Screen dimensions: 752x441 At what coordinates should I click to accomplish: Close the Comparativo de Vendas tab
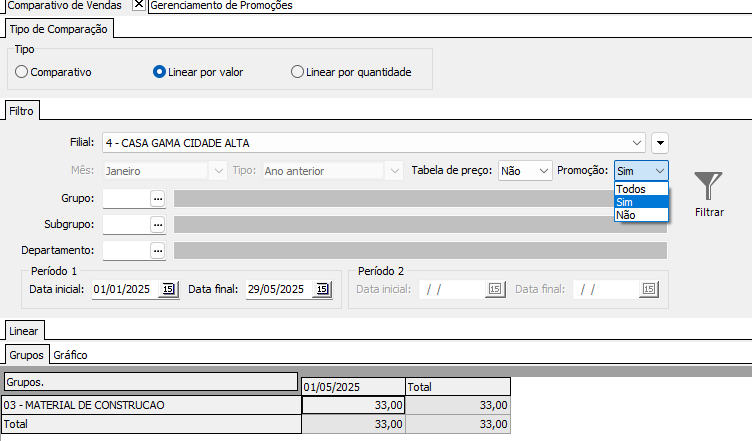point(139,5)
